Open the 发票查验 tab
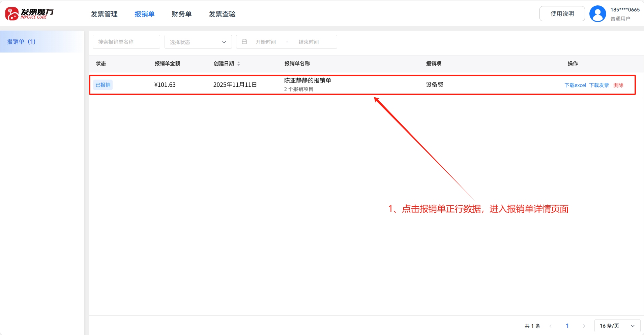Screen dimensions: 644x335 tap(222, 14)
